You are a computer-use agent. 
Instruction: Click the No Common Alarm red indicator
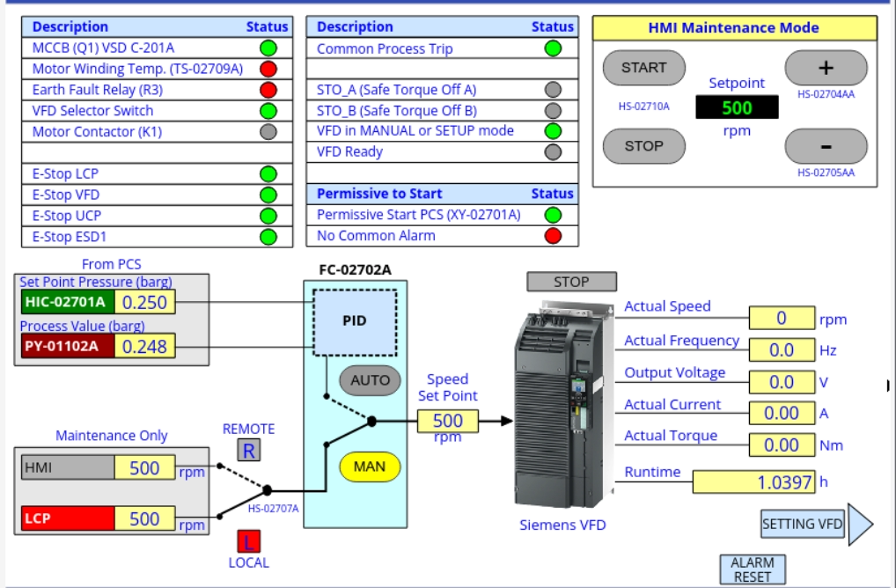[553, 235]
